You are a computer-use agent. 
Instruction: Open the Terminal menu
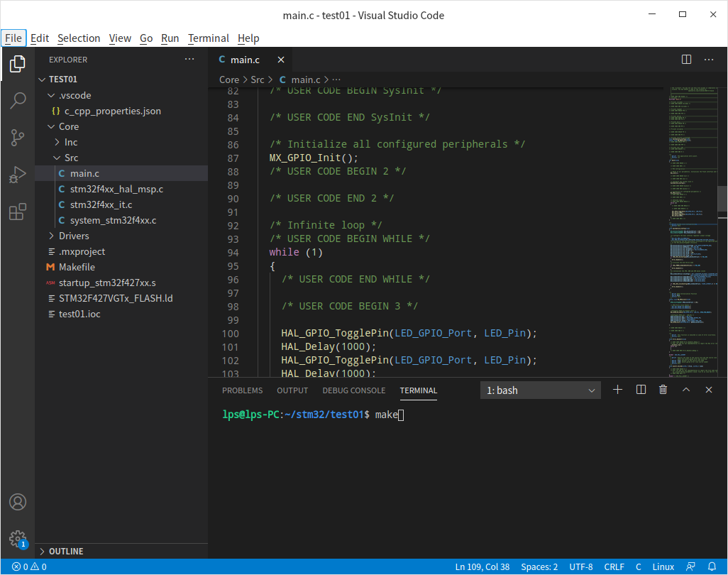(209, 38)
